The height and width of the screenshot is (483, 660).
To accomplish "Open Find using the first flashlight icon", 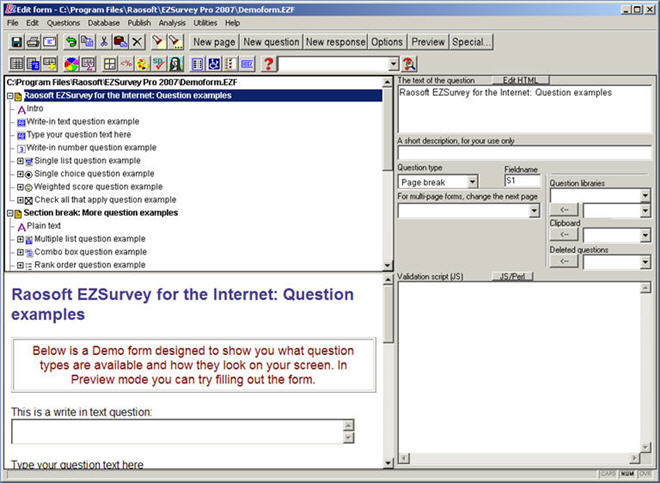I will (x=158, y=42).
